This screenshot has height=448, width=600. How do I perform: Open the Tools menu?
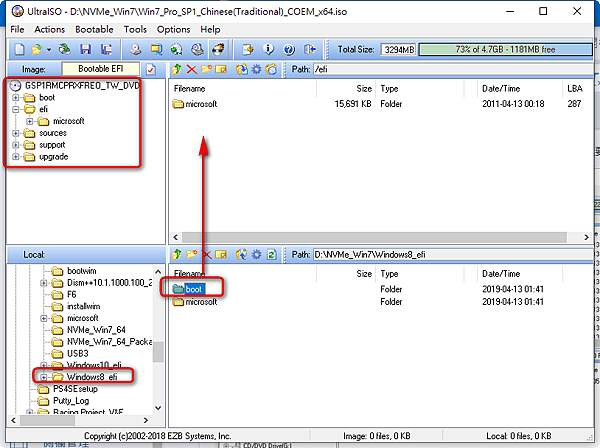click(x=135, y=29)
